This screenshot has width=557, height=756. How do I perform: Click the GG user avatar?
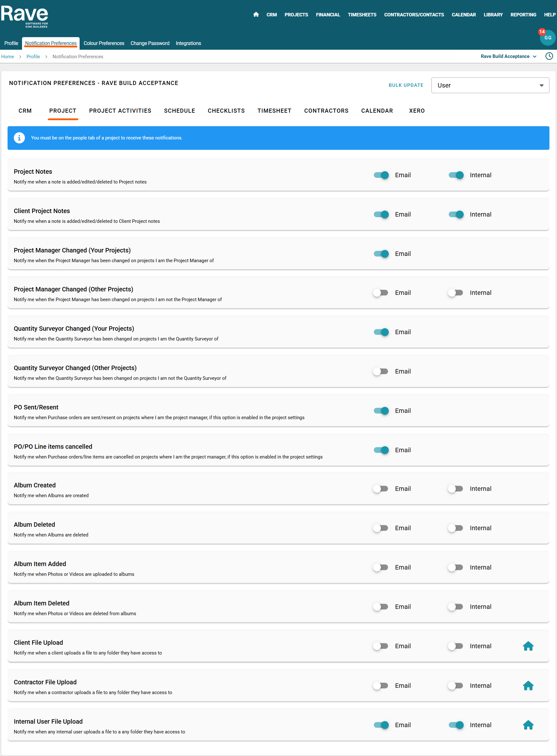pyautogui.click(x=548, y=38)
